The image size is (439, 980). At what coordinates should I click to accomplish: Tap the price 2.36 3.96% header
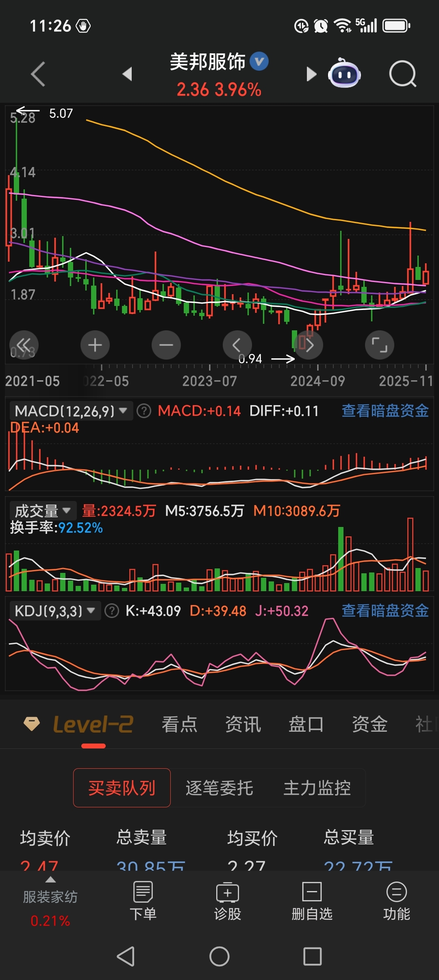(x=219, y=90)
